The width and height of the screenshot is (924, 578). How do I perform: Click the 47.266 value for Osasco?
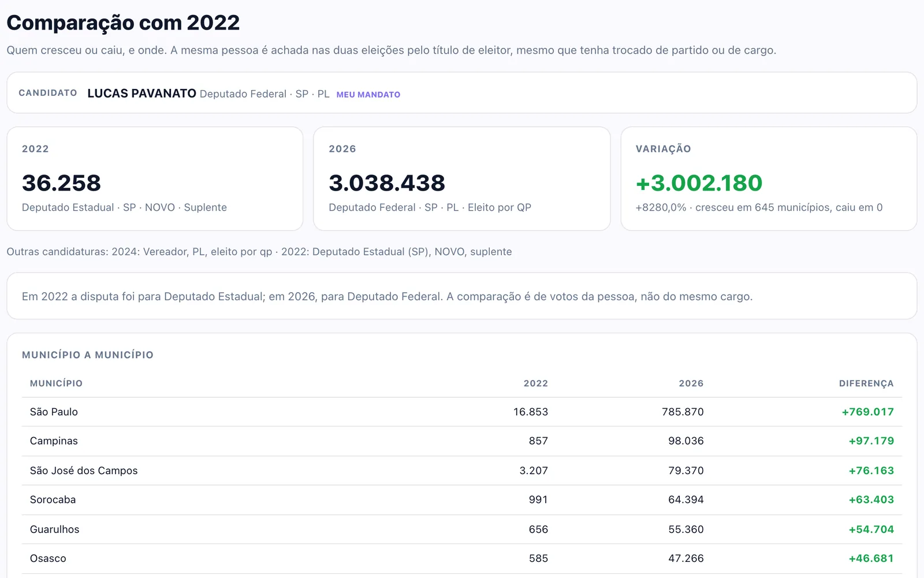[686, 558]
